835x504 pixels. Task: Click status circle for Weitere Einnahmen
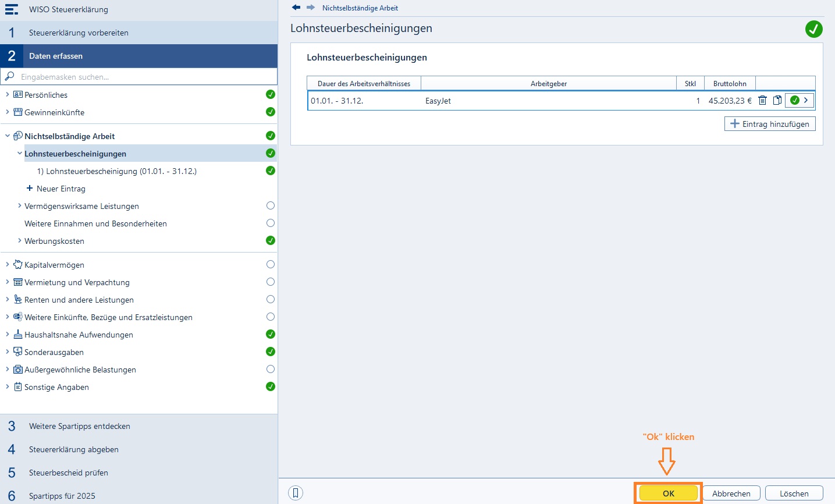[x=271, y=223]
